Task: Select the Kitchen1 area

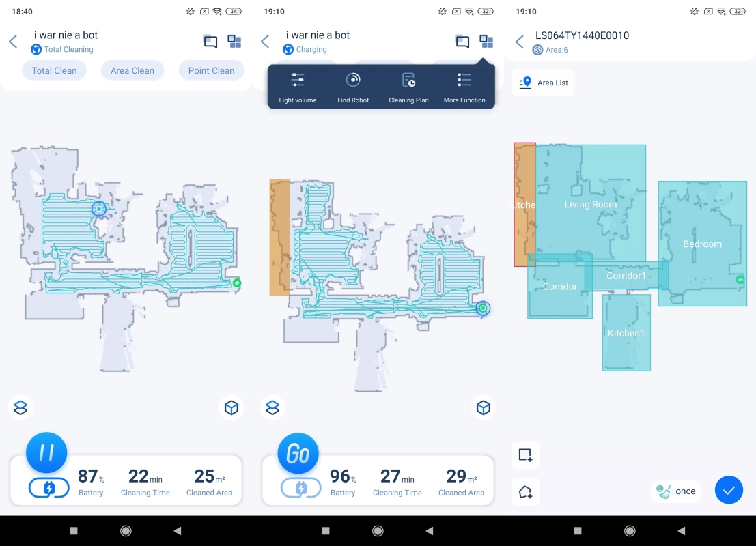Action: (626, 333)
